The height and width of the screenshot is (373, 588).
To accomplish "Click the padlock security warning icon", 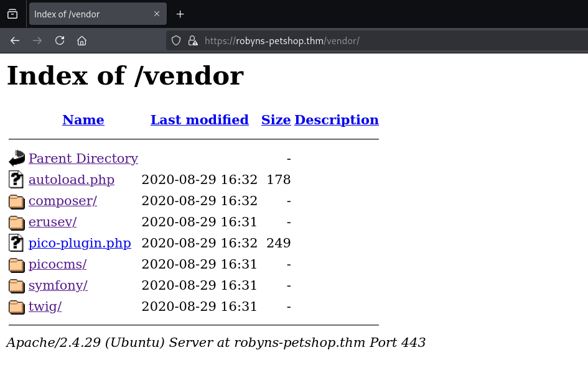I will [193, 41].
